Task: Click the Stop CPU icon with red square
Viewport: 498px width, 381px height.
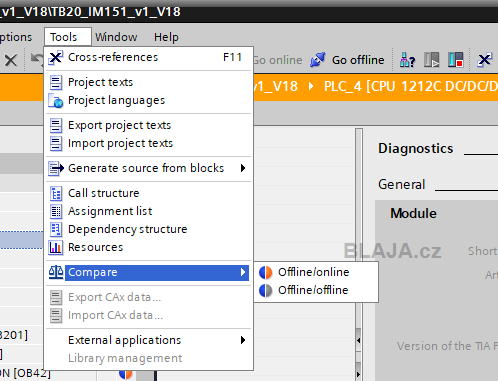Action: [x=456, y=60]
